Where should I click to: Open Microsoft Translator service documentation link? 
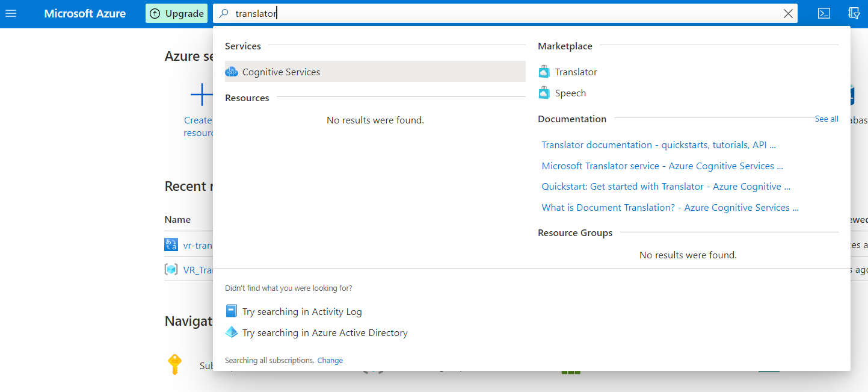click(662, 166)
